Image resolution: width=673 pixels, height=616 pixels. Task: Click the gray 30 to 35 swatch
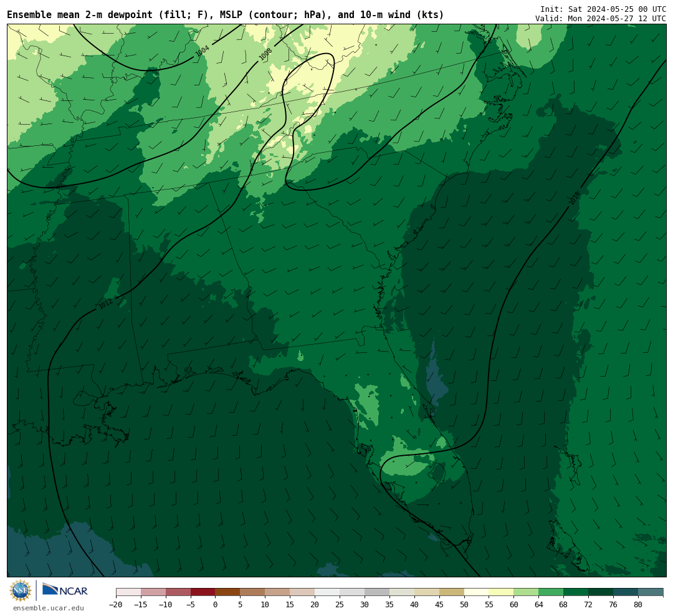(377, 592)
